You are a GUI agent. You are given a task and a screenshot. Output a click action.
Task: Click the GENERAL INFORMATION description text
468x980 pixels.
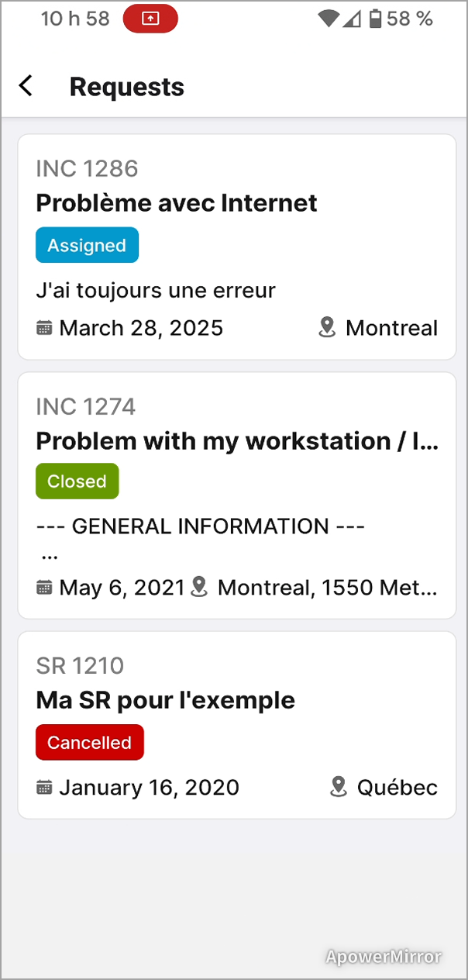pos(200,526)
